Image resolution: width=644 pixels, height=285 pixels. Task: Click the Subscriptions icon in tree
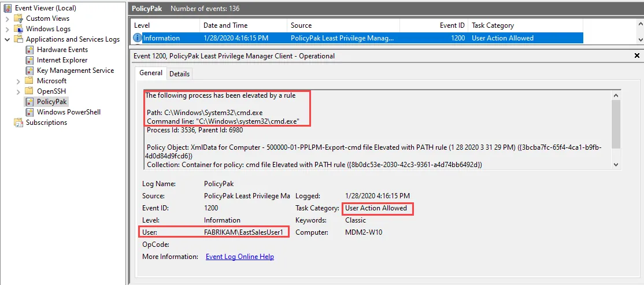tap(18, 123)
